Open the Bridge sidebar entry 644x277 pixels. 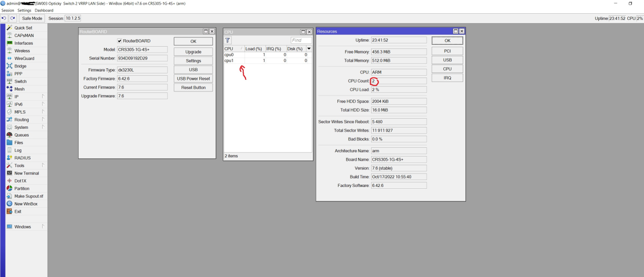[x=20, y=66]
